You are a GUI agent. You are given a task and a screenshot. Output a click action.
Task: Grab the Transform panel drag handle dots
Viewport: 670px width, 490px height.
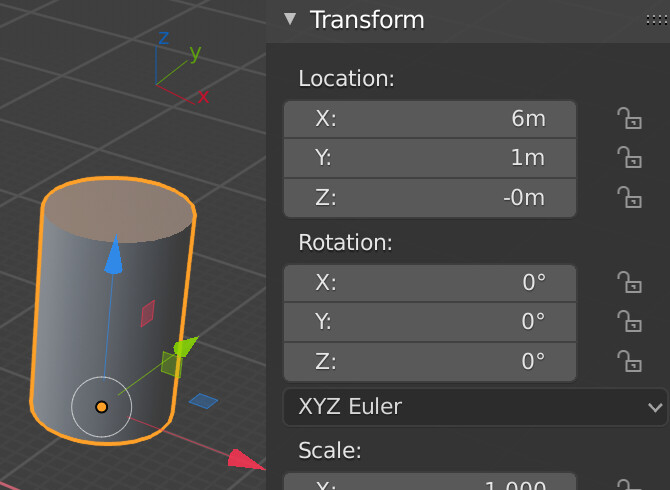pos(657,20)
